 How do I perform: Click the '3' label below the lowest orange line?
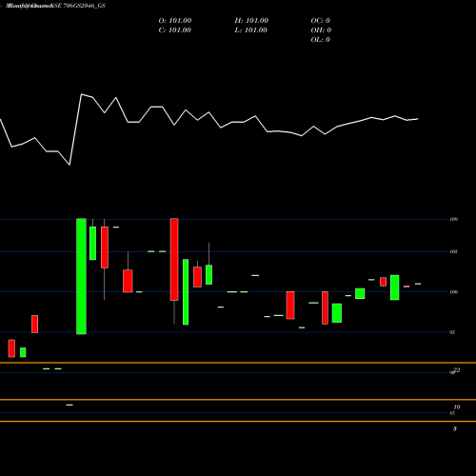455,428
